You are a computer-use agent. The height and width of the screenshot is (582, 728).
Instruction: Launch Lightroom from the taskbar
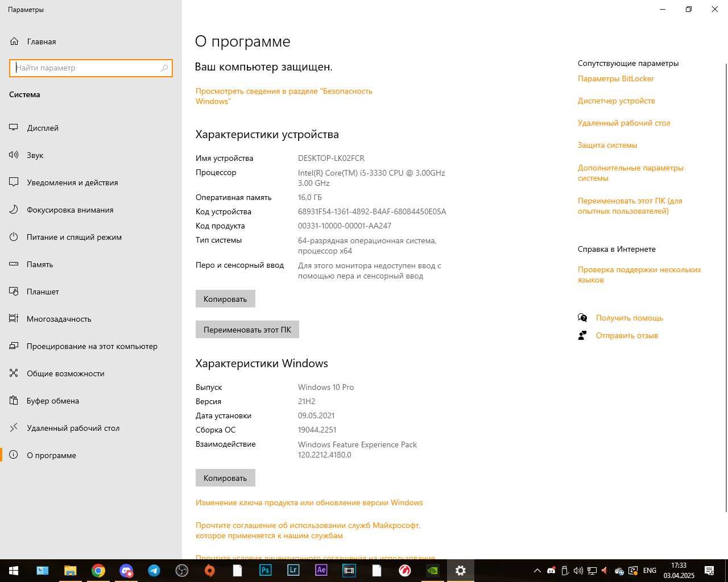(x=293, y=571)
